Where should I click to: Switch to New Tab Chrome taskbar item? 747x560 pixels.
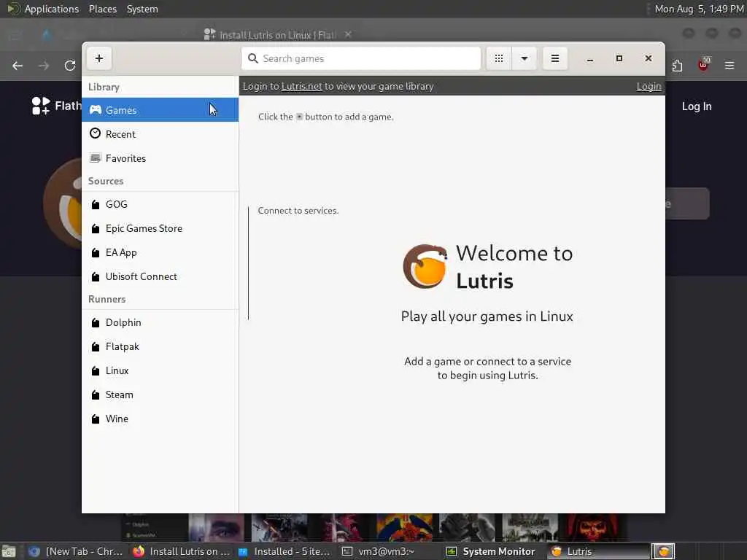pyautogui.click(x=76, y=551)
